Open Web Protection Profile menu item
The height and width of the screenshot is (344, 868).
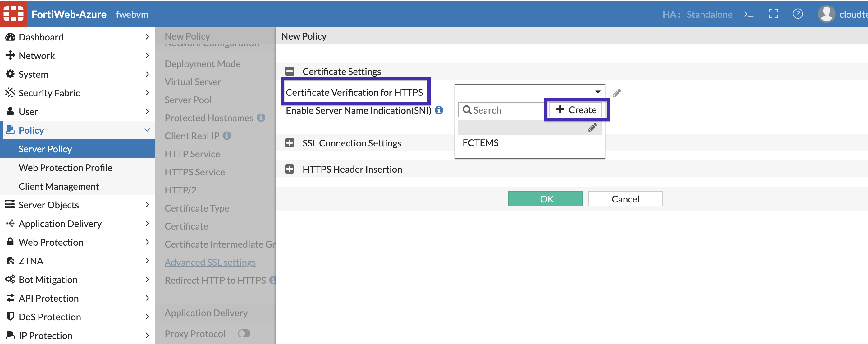pos(77,167)
